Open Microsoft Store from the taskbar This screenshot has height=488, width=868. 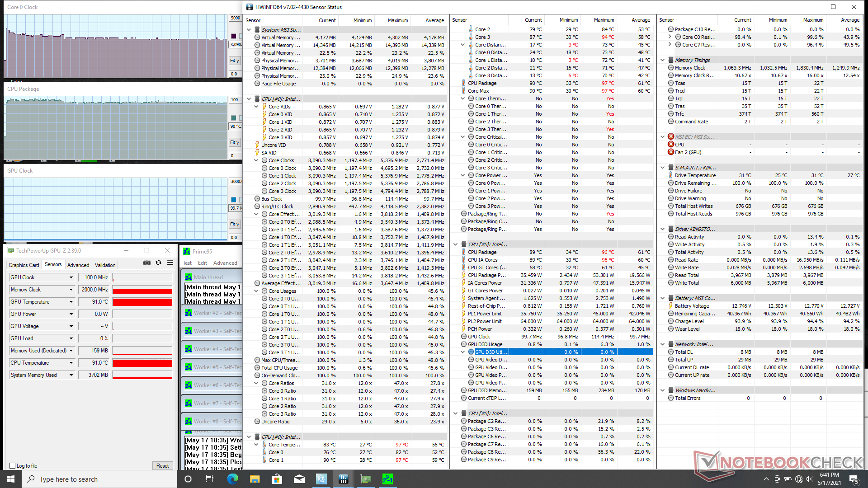(277, 479)
